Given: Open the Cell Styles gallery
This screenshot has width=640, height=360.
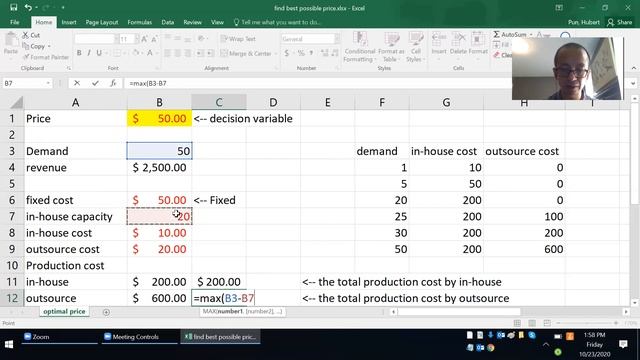Looking at the screenshot, I should click(x=415, y=47).
